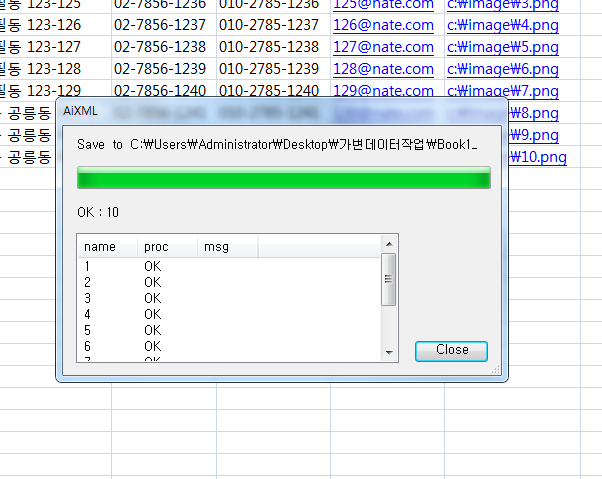The width and height of the screenshot is (602, 479).
Task: Open the c:\image\10.png hyperlink
Action: coord(540,156)
